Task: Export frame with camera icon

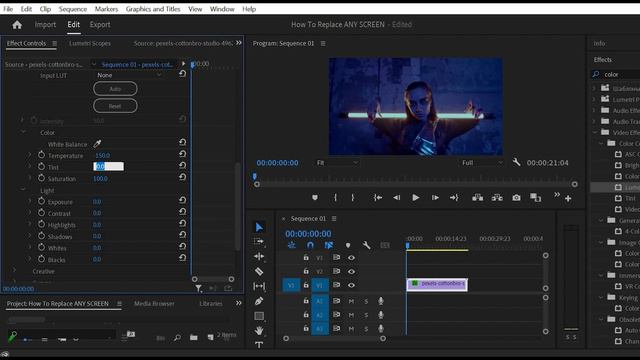Action: coord(516,198)
